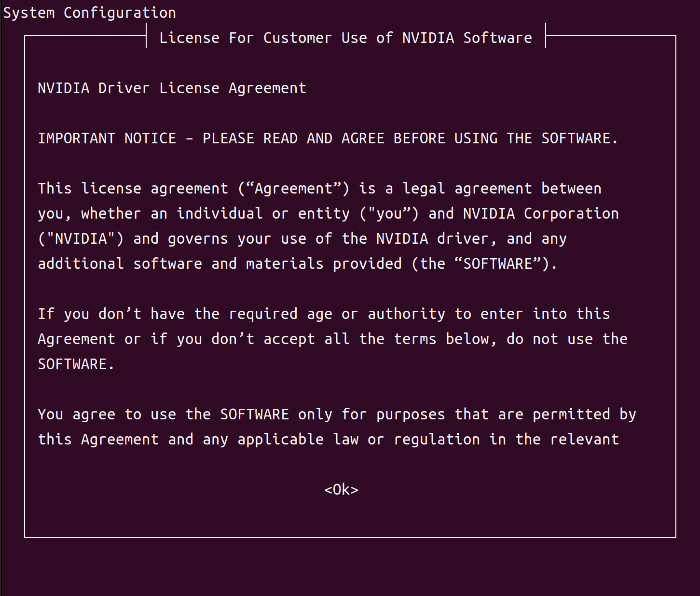Viewport: 700px width, 596px height.
Task: Click the standalone "SOFTWARE." line
Action: tap(76, 364)
